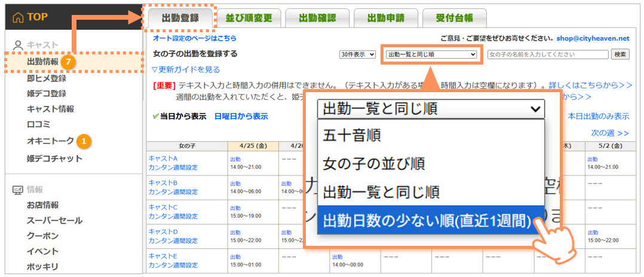Open the small 出勤一覧と同じ順 sort dropdown
This screenshot has width=644, height=277.
pos(431,54)
